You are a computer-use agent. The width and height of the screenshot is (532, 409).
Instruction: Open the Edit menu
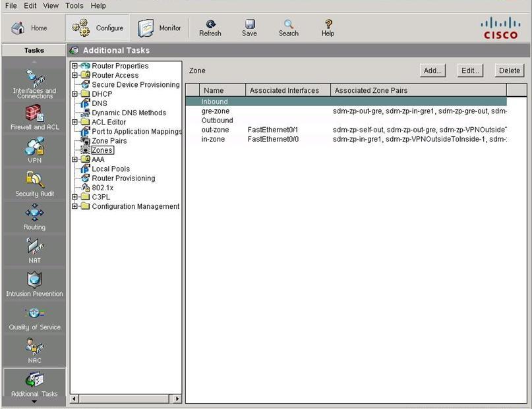(x=30, y=6)
